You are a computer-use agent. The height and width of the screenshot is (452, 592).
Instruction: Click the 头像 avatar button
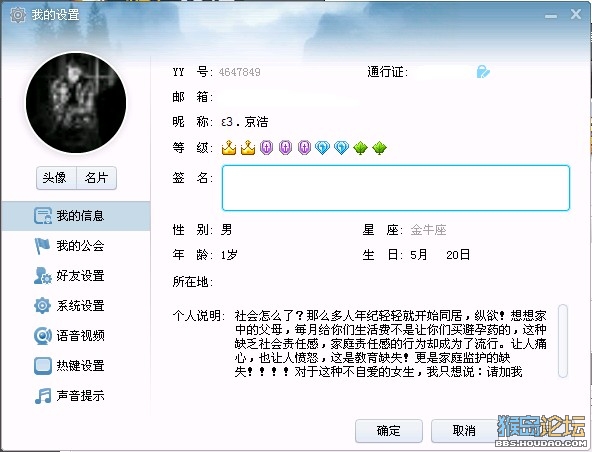tap(56, 177)
